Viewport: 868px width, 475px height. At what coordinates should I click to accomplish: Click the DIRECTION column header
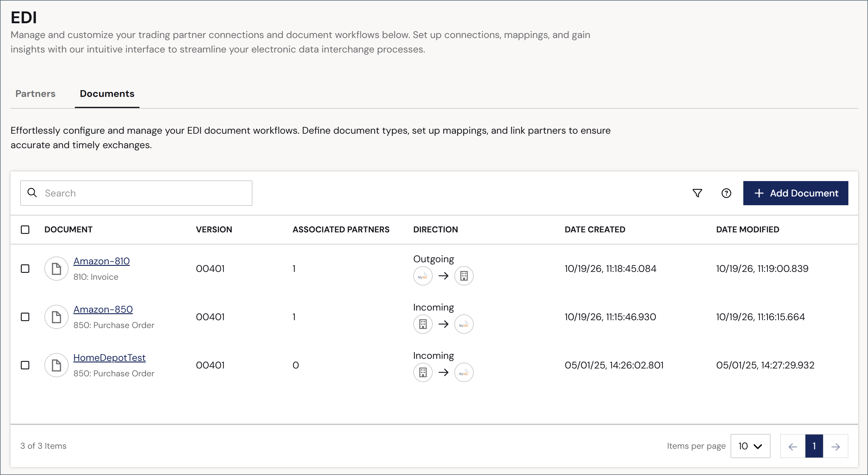tap(436, 229)
